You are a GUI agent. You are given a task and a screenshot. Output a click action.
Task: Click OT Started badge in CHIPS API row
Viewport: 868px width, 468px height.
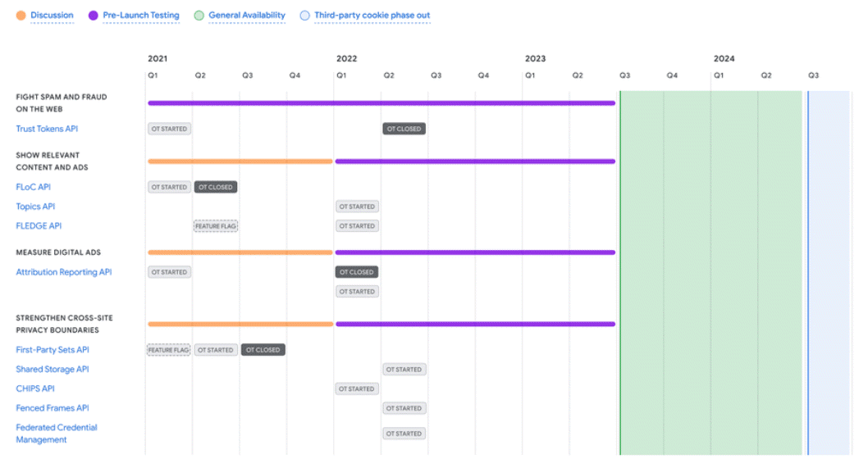point(357,389)
